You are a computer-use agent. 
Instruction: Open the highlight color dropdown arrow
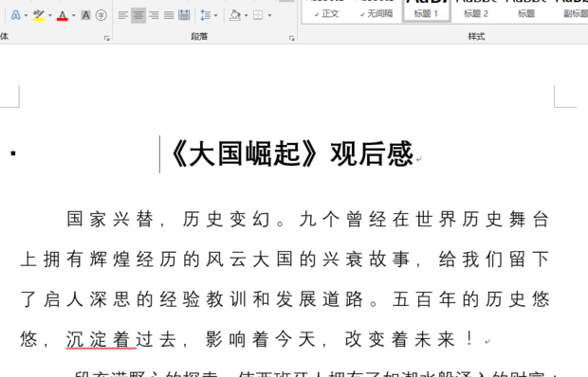click(50, 15)
